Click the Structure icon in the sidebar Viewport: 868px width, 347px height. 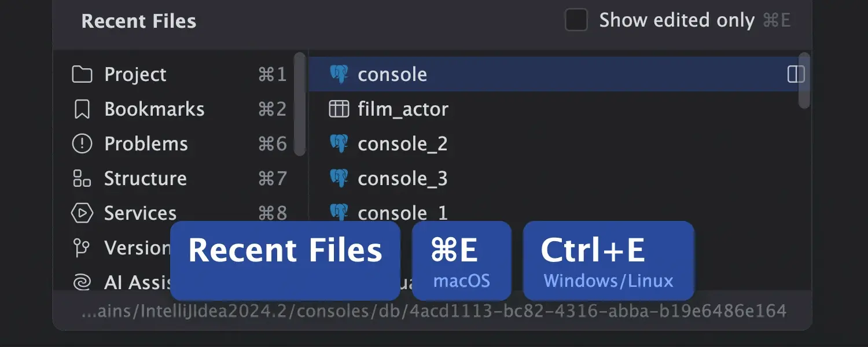(82, 178)
